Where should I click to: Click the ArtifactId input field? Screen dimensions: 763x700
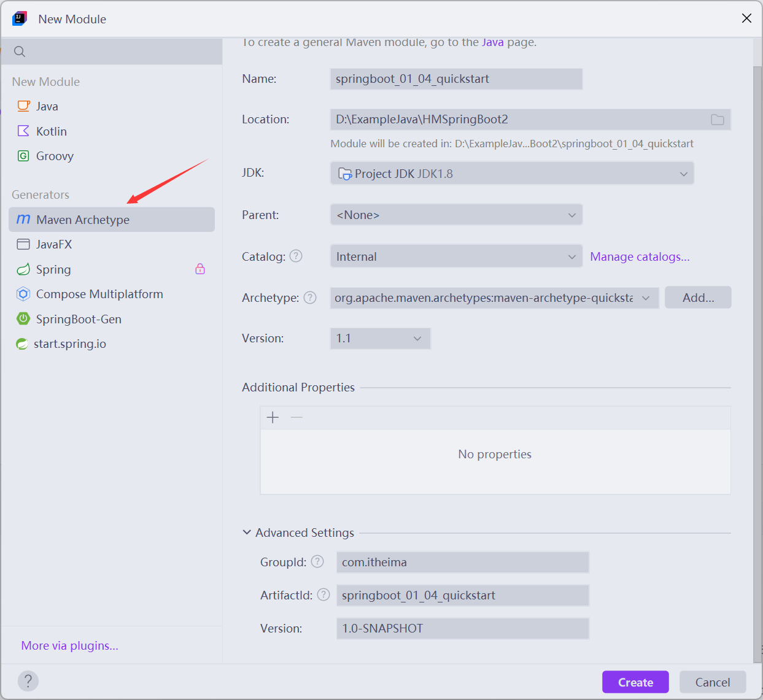coord(463,595)
